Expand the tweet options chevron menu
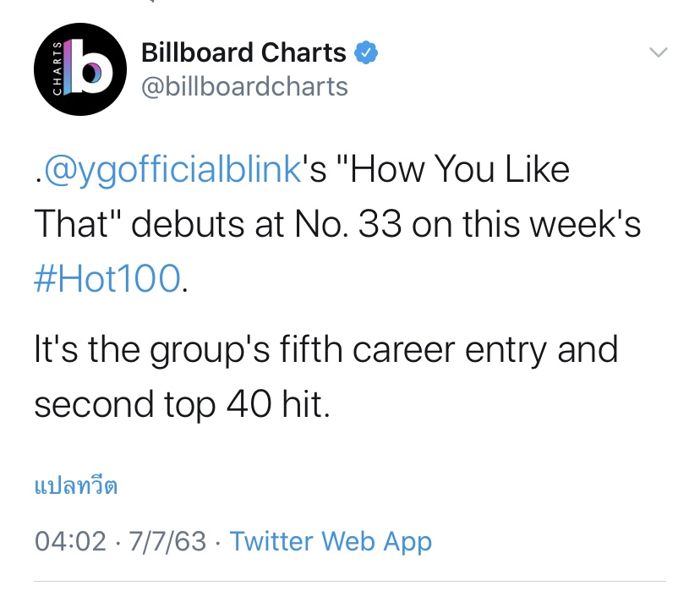Viewport: 700px width, 597px height. click(658, 52)
